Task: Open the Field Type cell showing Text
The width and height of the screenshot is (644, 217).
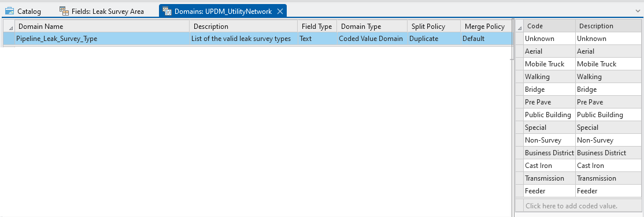Action: [x=317, y=39]
